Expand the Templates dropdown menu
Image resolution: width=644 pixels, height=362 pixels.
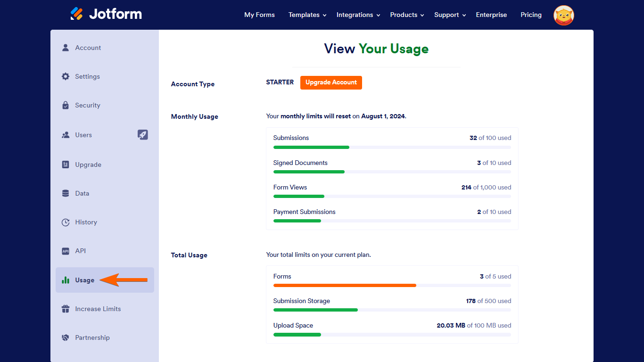coord(307,15)
